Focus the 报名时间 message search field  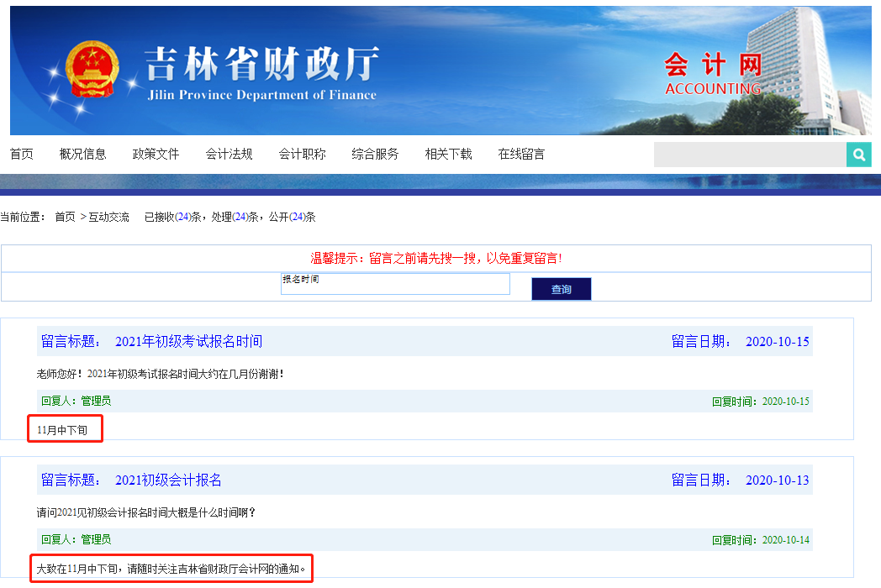(x=395, y=284)
